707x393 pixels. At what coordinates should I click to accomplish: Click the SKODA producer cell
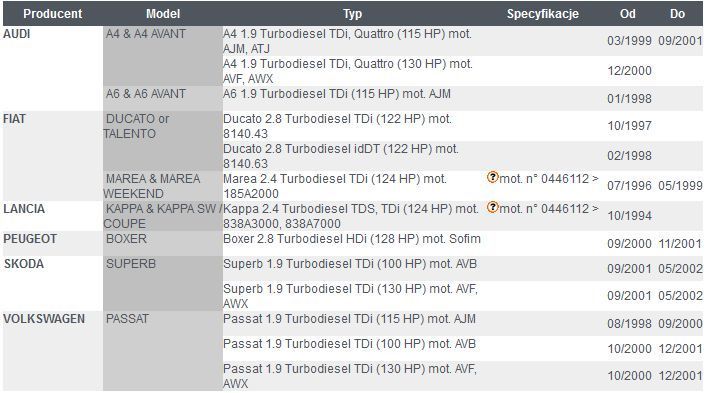pyautogui.click(x=53, y=283)
